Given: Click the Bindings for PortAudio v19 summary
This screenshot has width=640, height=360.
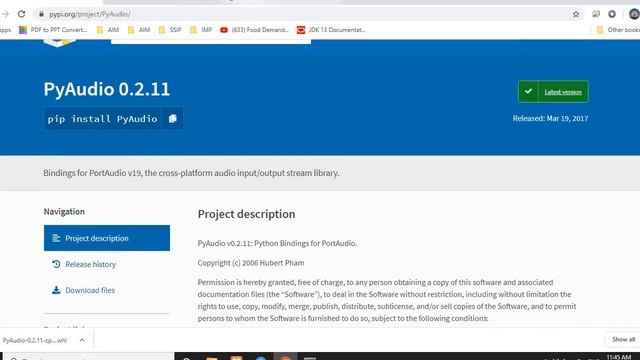Looking at the screenshot, I should pyautogui.click(x=191, y=173).
